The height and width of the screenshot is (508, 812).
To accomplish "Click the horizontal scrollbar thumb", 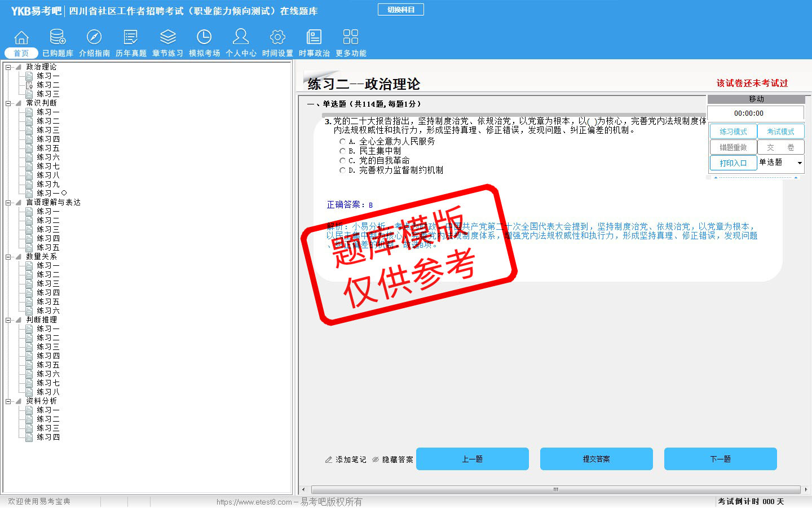I will click(x=555, y=489).
